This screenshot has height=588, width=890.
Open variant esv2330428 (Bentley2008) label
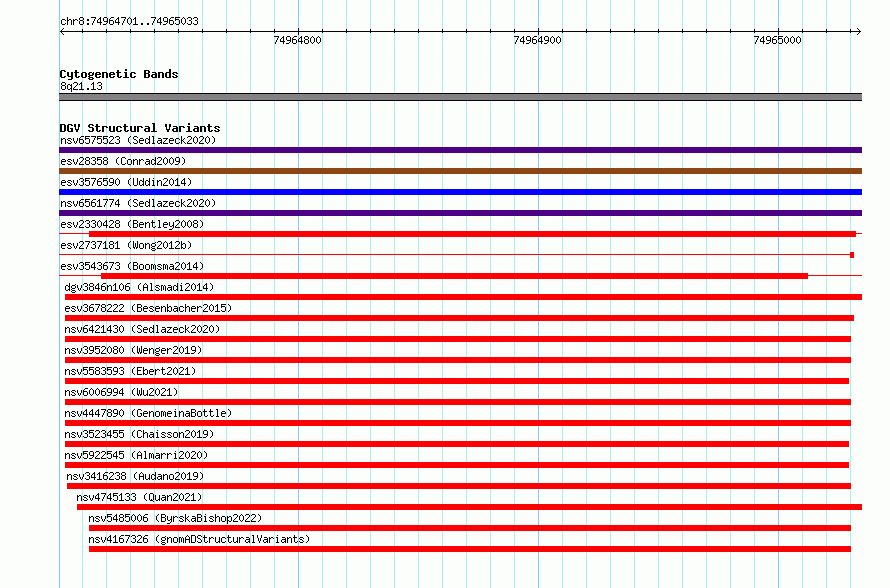click(x=132, y=224)
